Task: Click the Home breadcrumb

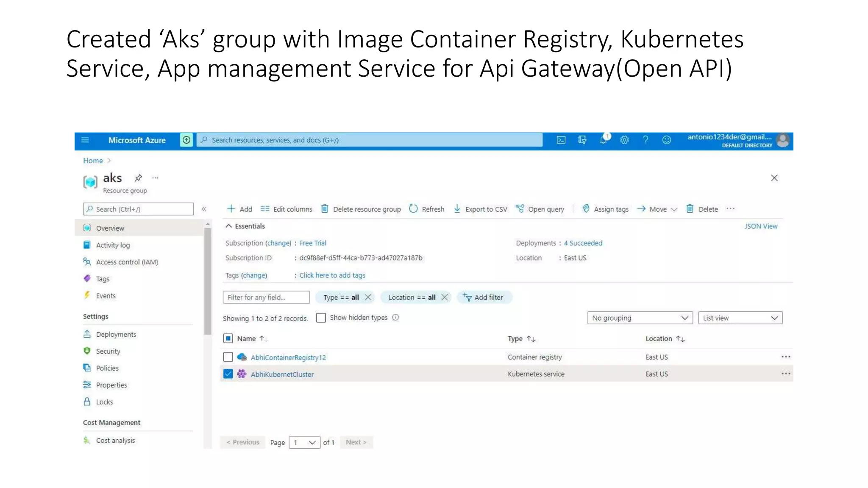Action: tap(93, 161)
